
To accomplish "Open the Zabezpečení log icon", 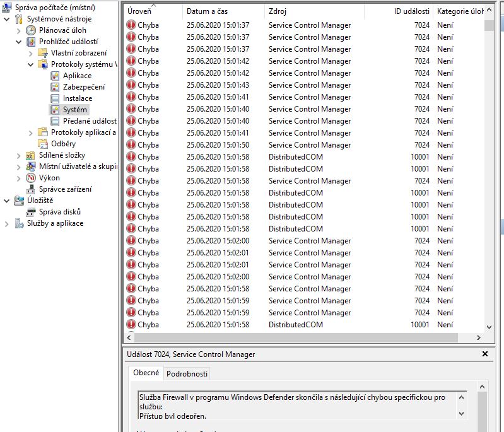I will click(x=56, y=87).
